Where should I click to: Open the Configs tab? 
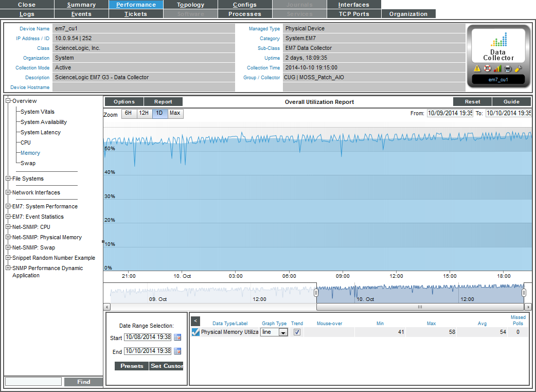point(245,5)
